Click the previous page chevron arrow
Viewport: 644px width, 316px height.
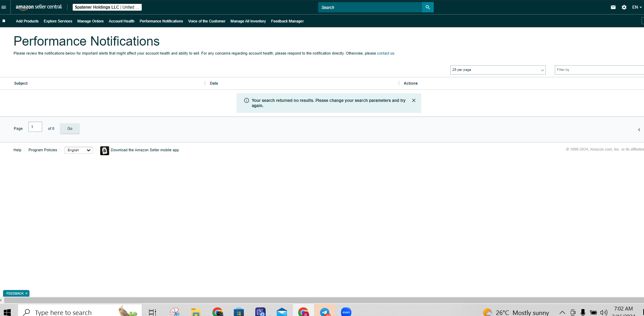click(x=639, y=130)
